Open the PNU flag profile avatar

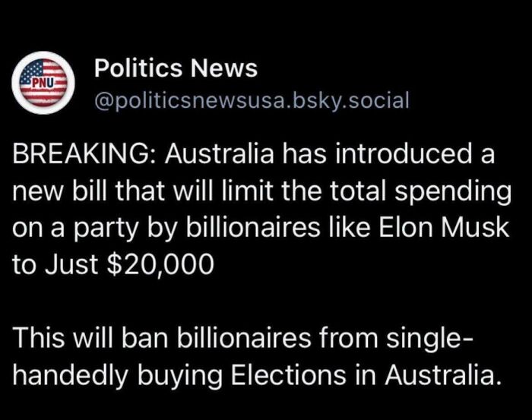43,82
